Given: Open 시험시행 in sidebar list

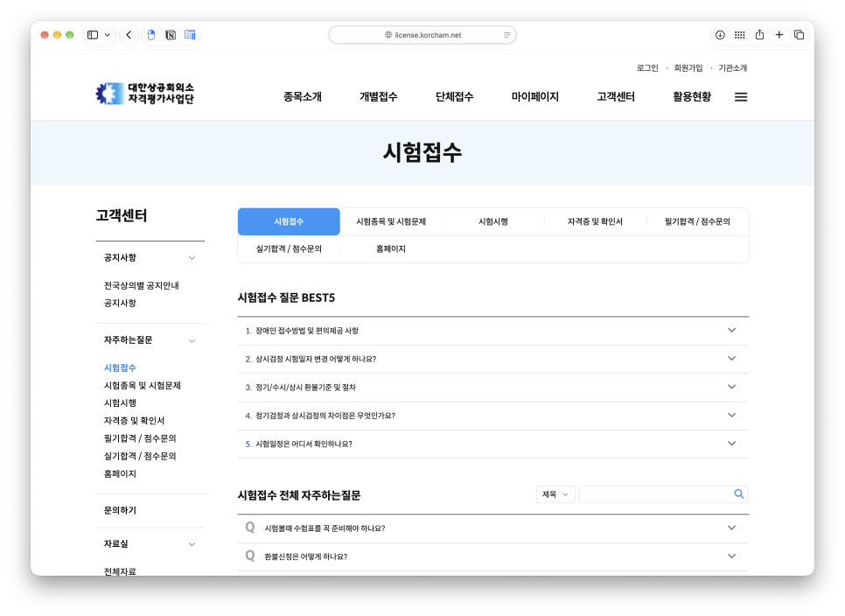Looking at the screenshot, I should pyautogui.click(x=120, y=403).
